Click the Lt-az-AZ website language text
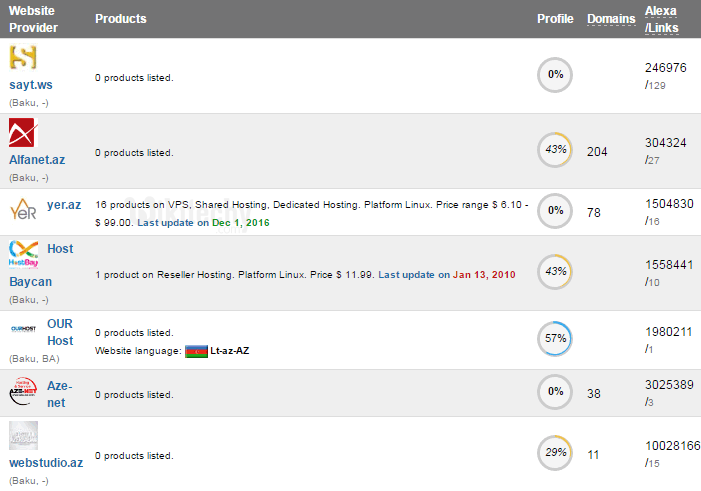 click(230, 351)
